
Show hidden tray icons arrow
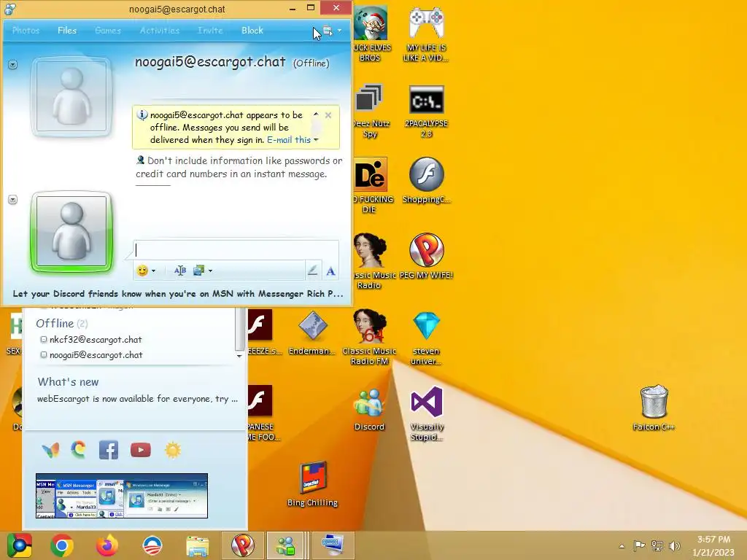[x=622, y=546]
